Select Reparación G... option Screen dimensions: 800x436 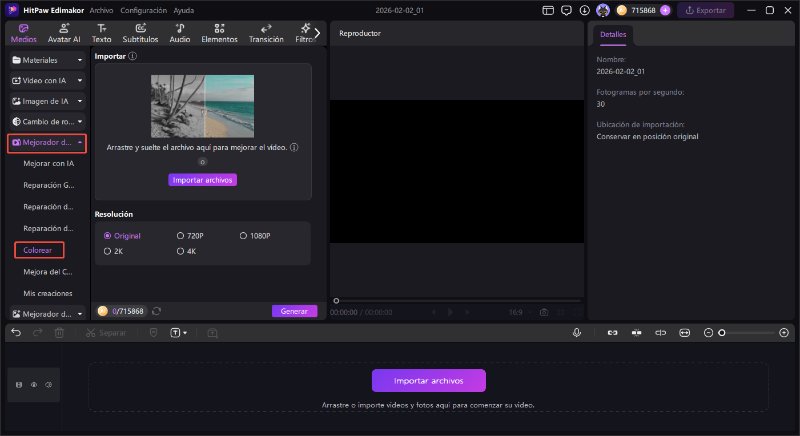48,186
